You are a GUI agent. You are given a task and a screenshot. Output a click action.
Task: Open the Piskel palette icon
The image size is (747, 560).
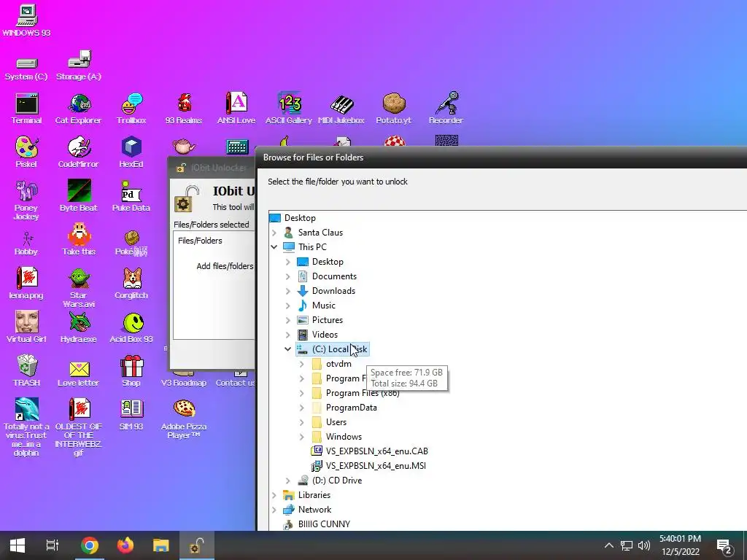tap(26, 152)
